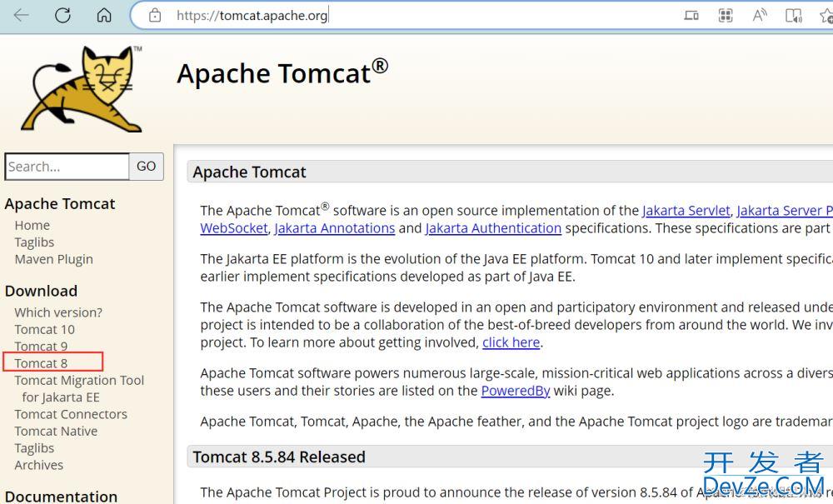
Task: Open Tomcat Native link
Action: pos(56,432)
